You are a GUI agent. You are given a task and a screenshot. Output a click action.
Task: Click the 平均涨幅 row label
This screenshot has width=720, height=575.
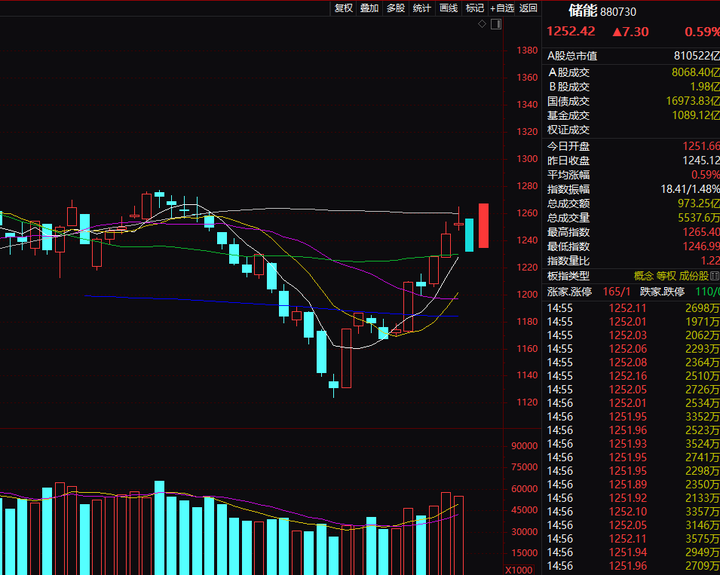(x=568, y=175)
